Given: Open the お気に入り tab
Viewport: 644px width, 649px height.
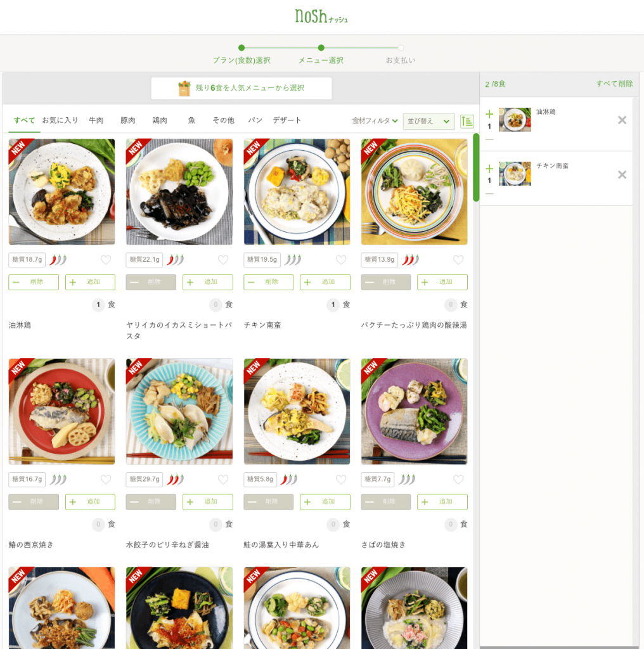Looking at the screenshot, I should pyautogui.click(x=60, y=120).
